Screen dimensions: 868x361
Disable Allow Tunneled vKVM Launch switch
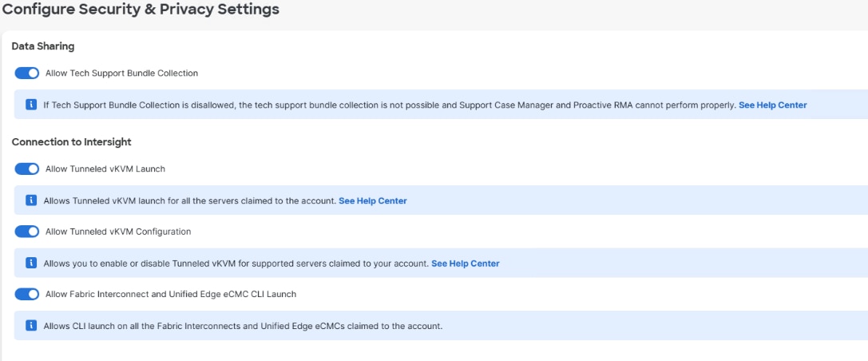click(26, 169)
